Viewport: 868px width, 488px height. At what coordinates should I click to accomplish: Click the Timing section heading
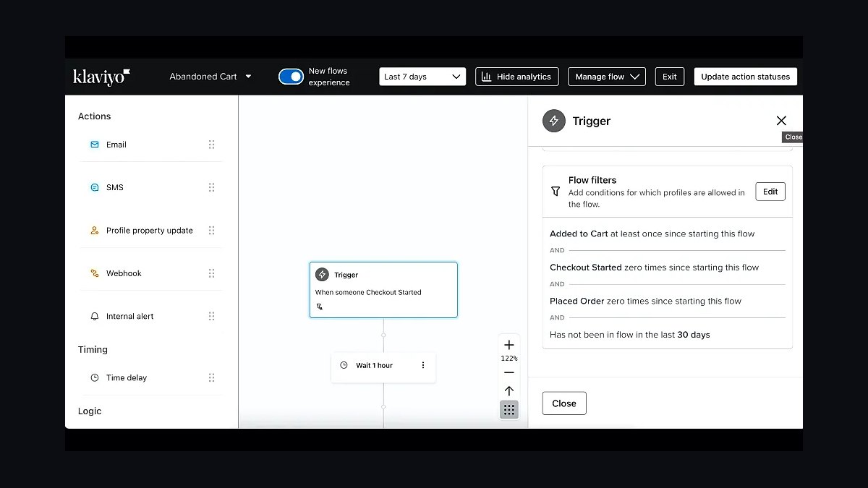click(93, 350)
